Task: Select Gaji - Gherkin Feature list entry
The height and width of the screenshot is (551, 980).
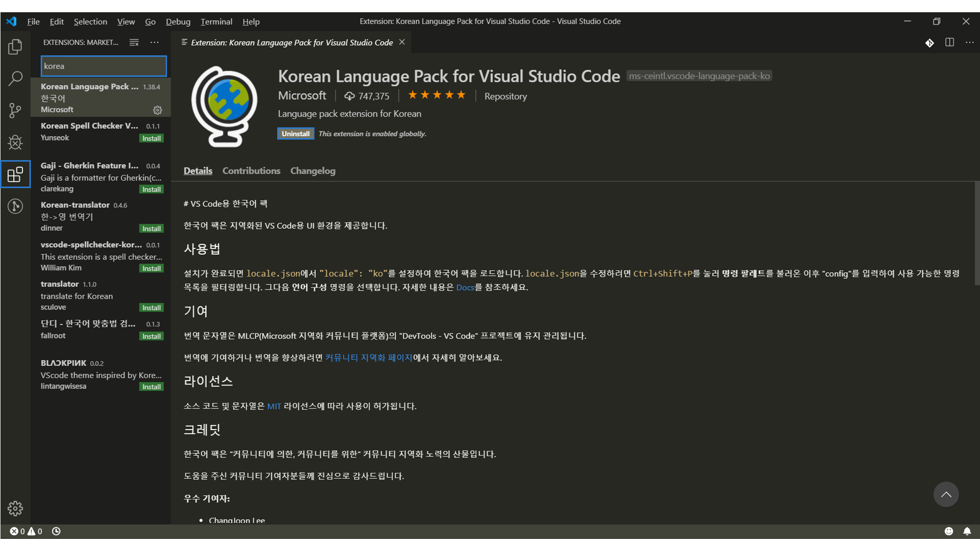Action: point(101,177)
